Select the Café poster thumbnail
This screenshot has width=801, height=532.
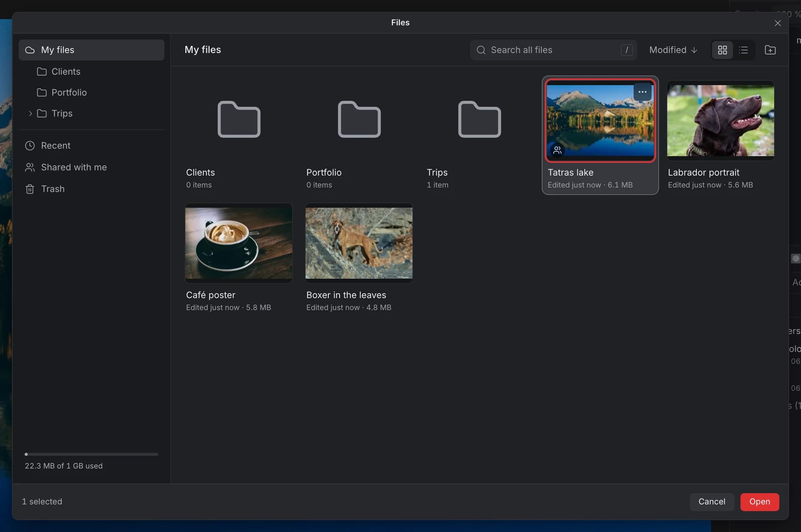(239, 243)
